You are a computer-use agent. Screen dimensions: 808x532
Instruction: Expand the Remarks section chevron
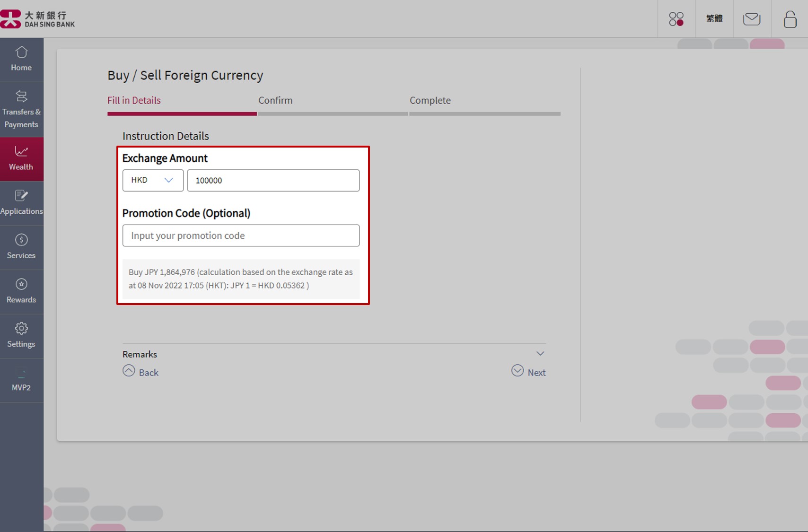click(x=540, y=354)
